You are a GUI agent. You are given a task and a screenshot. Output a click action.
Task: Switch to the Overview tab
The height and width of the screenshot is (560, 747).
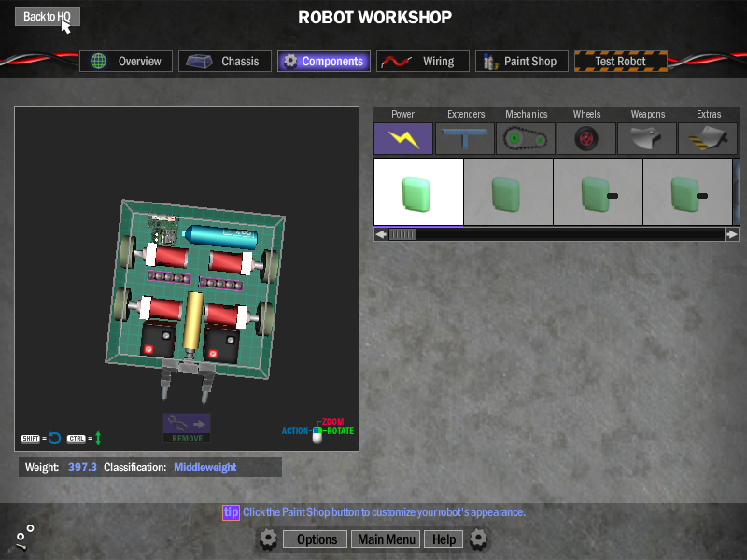(x=127, y=62)
